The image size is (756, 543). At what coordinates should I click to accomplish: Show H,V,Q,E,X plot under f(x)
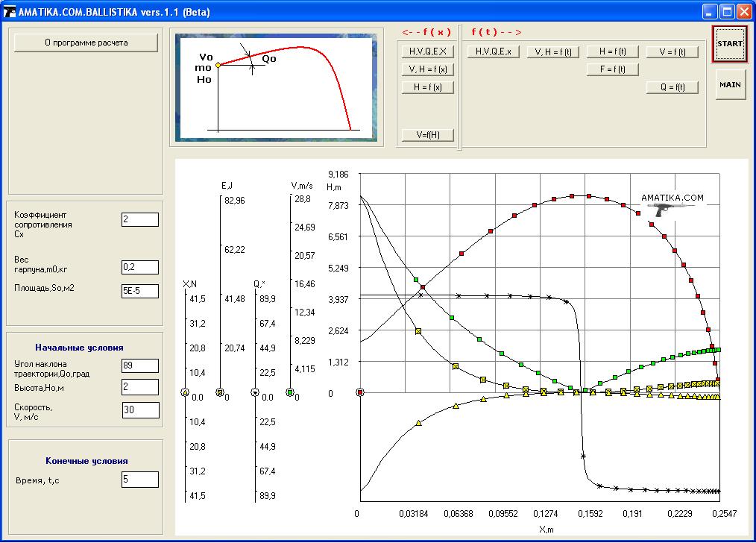point(427,51)
